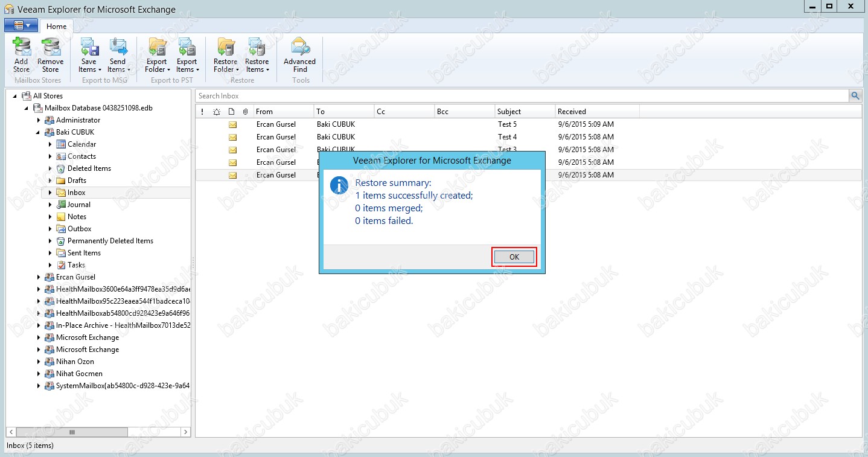Select the Deleted Items folder

pos(89,168)
